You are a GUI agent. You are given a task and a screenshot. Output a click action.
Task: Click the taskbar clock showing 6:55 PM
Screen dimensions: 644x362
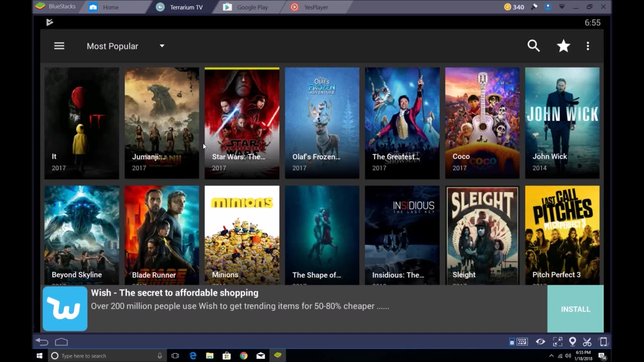point(584,355)
